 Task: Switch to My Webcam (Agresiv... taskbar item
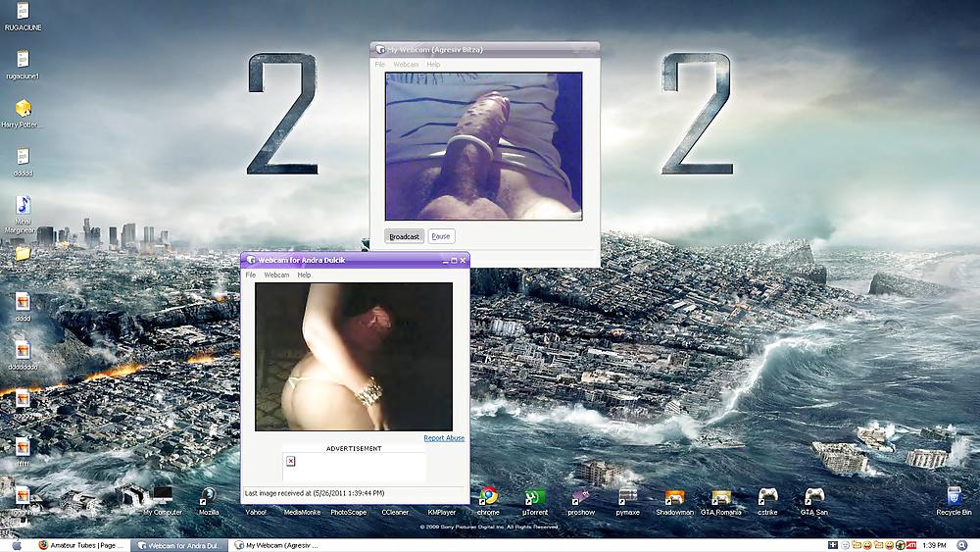coord(277,545)
